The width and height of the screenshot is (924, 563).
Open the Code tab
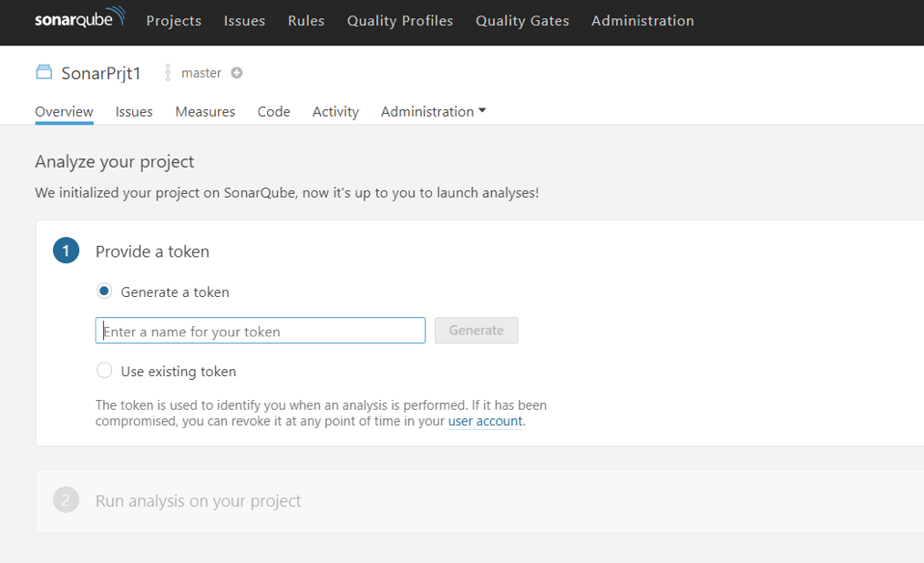(273, 112)
